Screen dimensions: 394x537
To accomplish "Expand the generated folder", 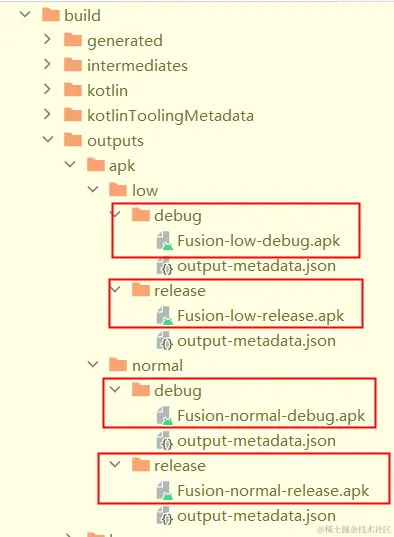I will [x=47, y=39].
